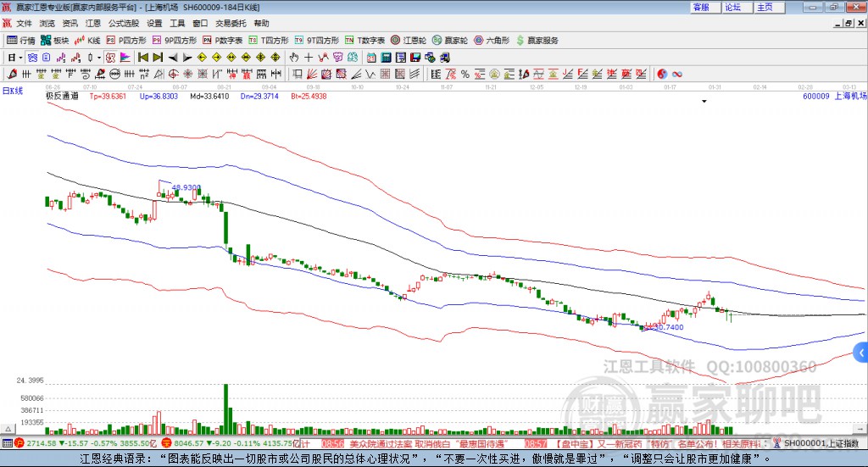Click the 论坛 forum button

click(x=738, y=7)
